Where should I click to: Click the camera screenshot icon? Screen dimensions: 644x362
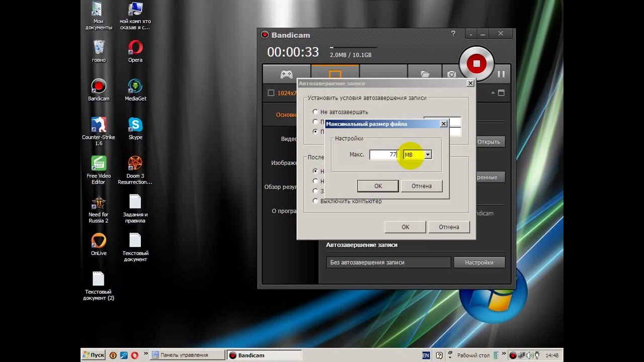451,74
